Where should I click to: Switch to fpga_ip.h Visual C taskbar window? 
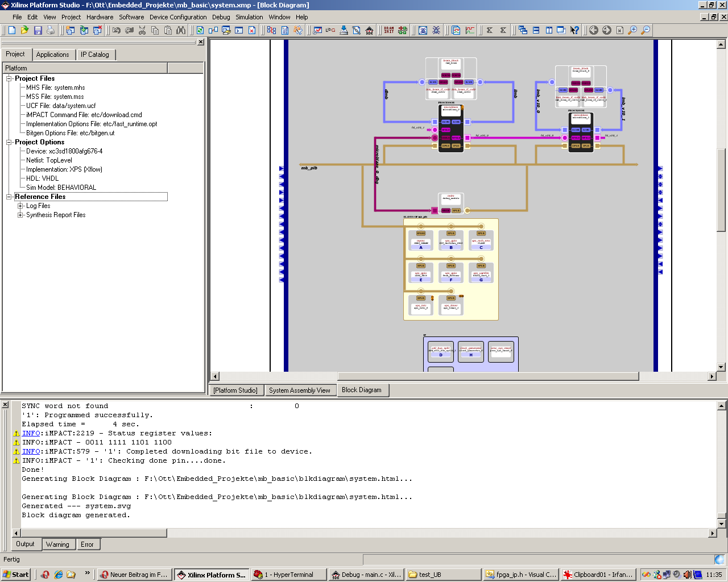[520, 575]
